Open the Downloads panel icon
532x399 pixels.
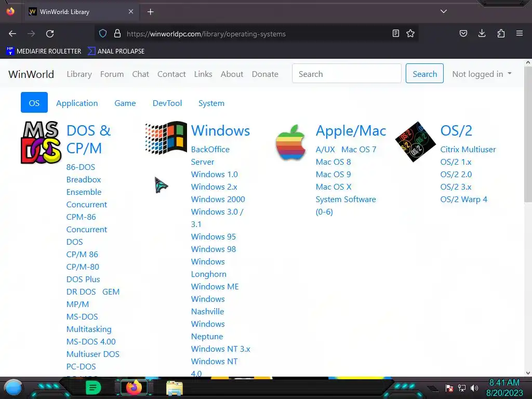482,33
